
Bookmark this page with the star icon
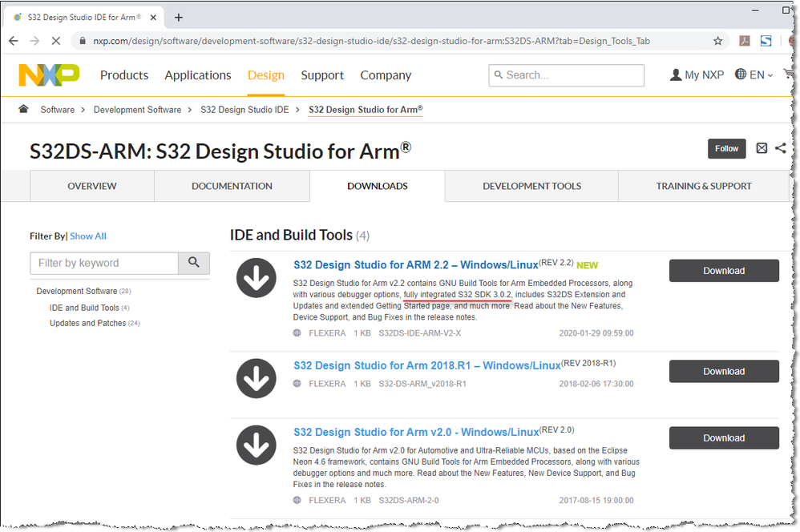click(x=717, y=41)
